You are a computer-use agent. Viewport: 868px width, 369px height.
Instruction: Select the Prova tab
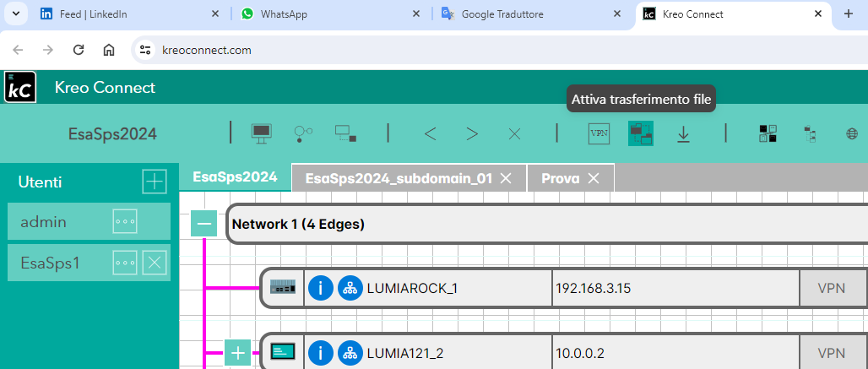coord(560,178)
